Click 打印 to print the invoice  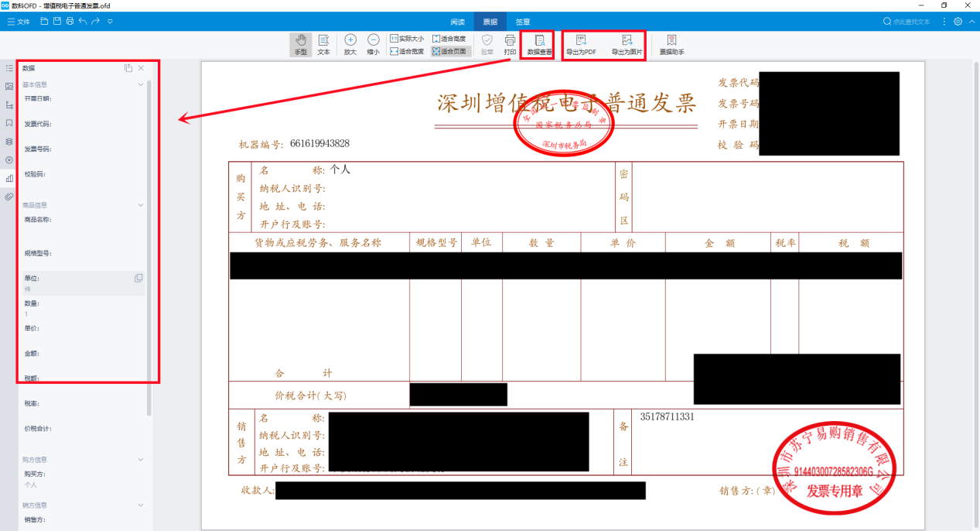509,44
